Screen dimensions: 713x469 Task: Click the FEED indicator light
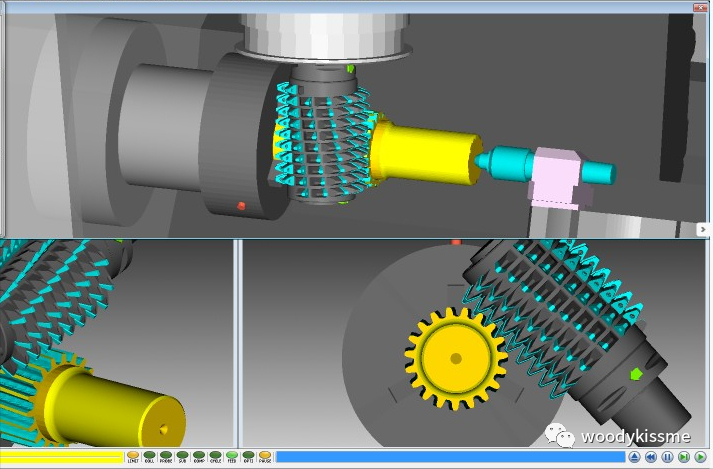(231, 457)
